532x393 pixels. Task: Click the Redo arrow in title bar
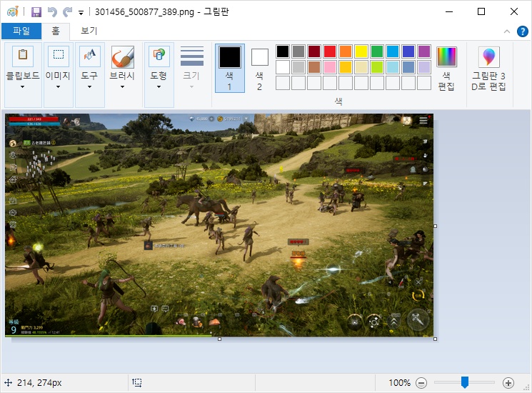(68, 12)
